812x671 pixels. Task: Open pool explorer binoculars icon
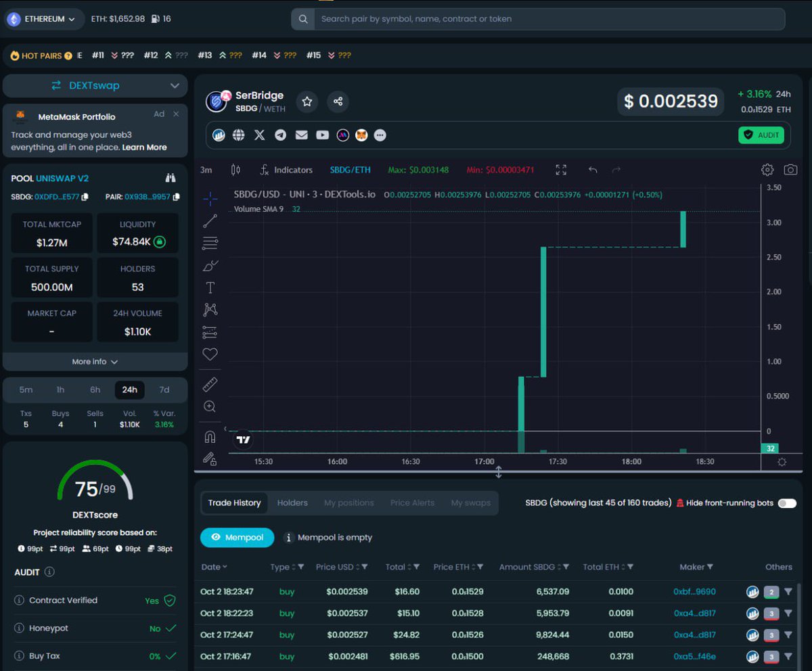click(171, 179)
